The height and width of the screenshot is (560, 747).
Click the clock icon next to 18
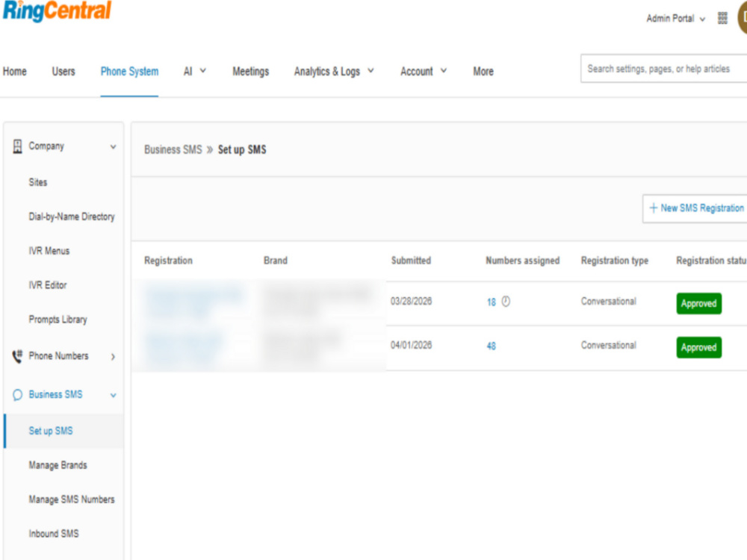click(x=506, y=302)
